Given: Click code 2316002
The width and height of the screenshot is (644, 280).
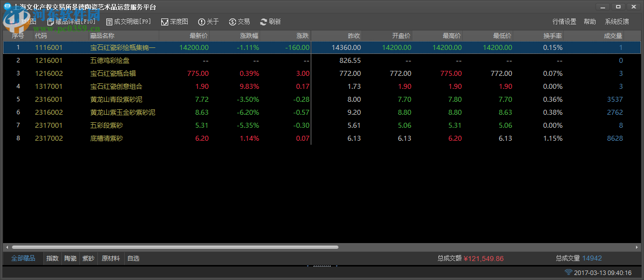Looking at the screenshot, I should (49, 112).
